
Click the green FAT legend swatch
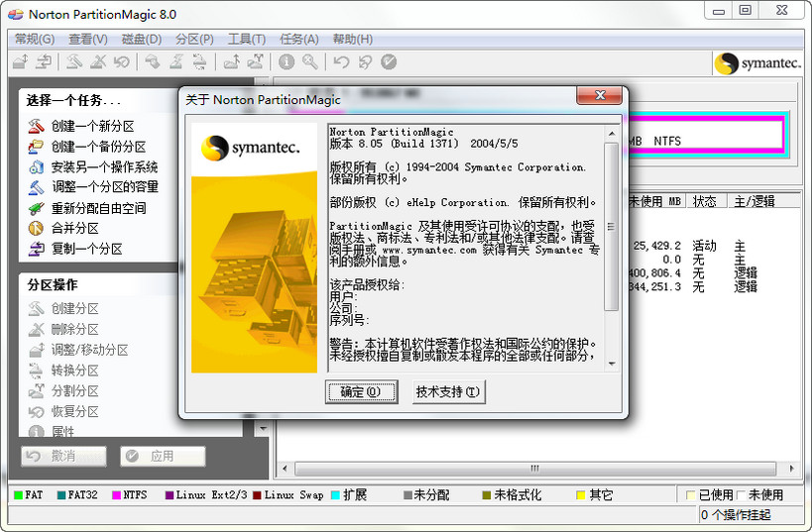18,494
